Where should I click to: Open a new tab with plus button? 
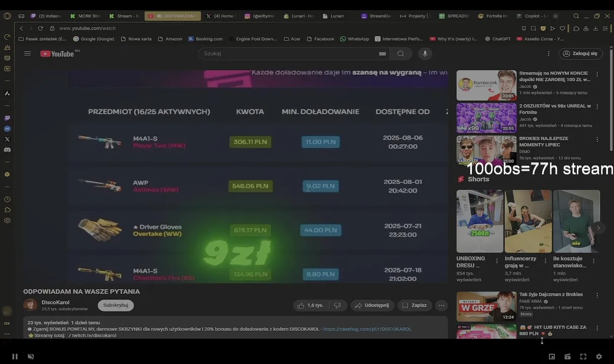(556, 16)
